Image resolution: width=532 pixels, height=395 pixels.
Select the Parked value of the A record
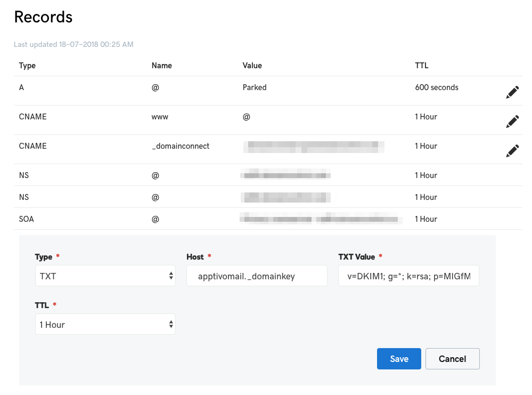pos(254,87)
